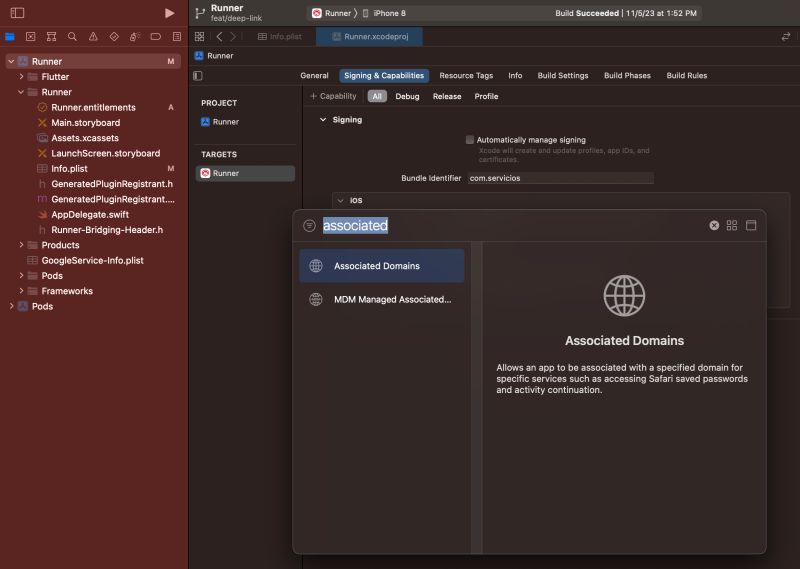Select the Debug configuration filter
800x569 pixels.
[x=407, y=96]
